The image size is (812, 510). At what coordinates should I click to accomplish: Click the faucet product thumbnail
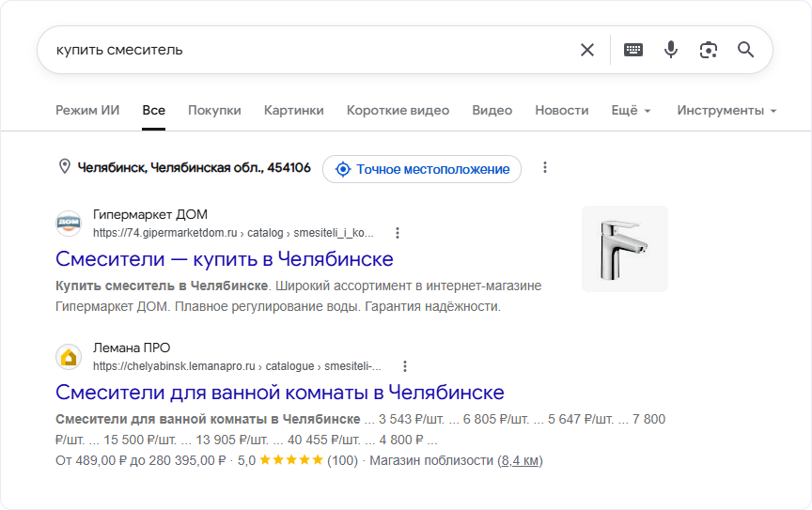click(625, 249)
